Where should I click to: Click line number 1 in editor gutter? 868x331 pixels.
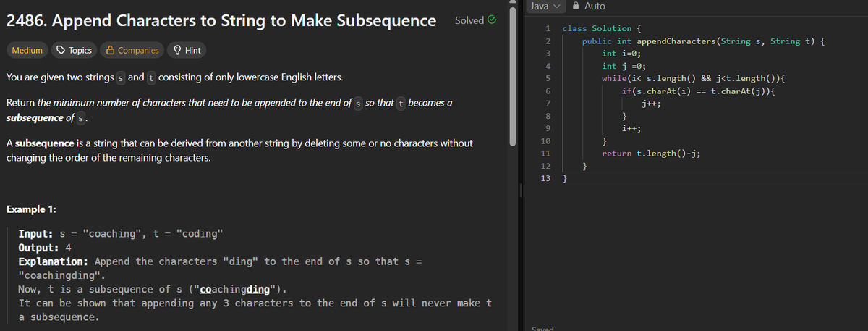click(x=548, y=28)
